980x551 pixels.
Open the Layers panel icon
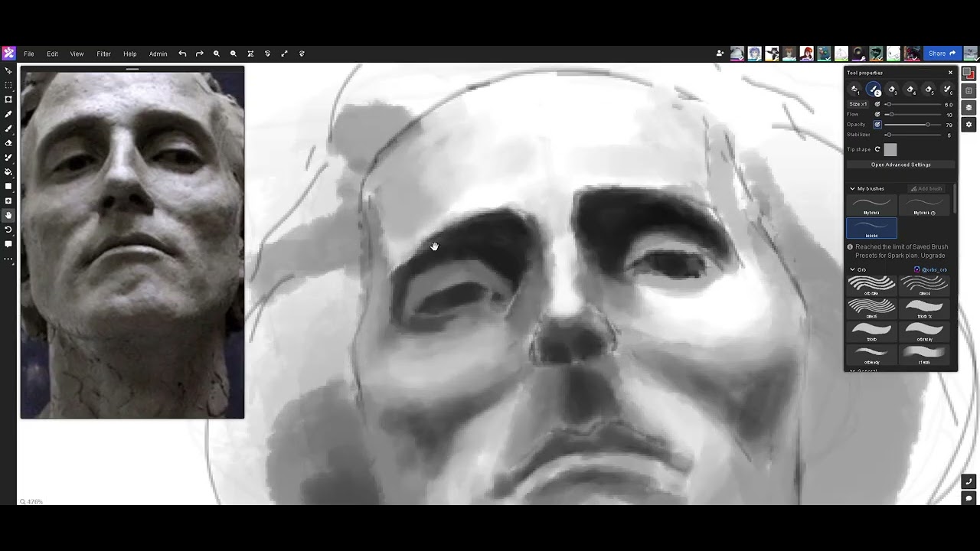click(x=969, y=107)
